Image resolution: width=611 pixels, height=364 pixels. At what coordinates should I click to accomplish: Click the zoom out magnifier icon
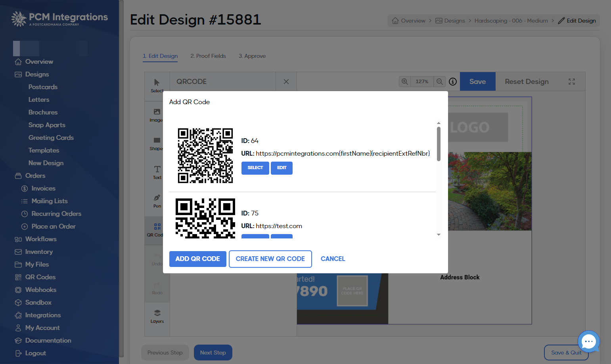pos(440,82)
